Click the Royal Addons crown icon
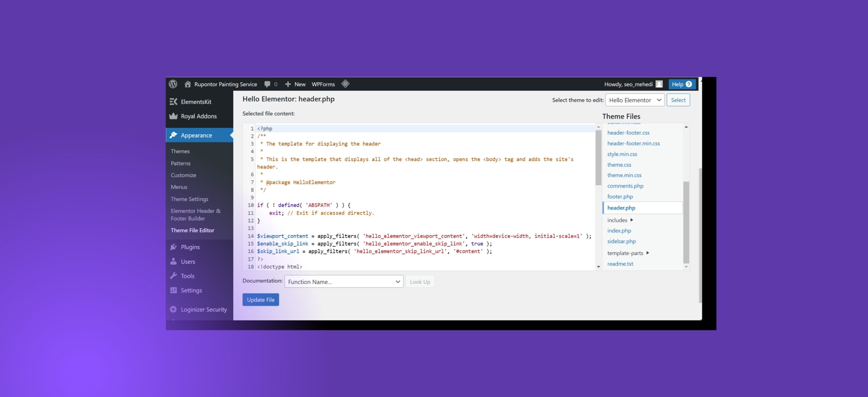 (x=173, y=116)
